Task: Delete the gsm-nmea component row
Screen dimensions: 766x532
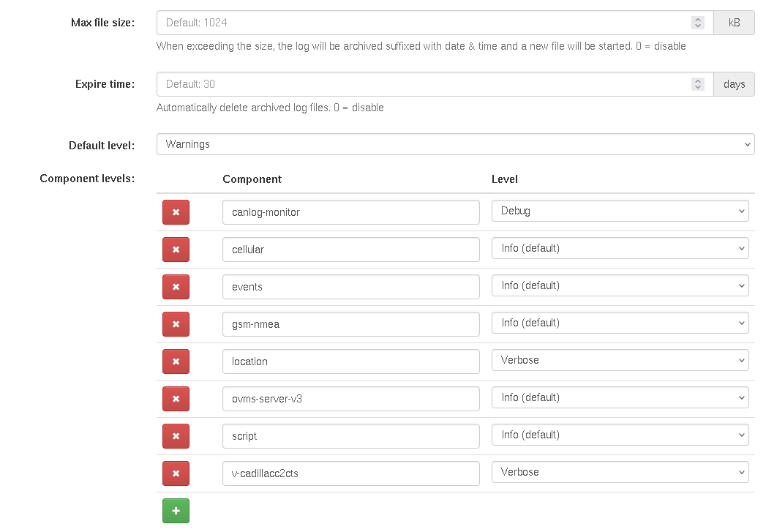Action: click(176, 324)
